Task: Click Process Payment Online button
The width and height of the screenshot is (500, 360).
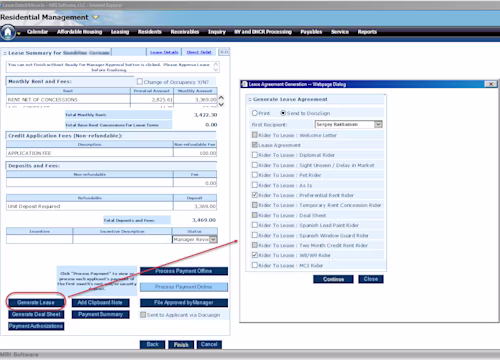Action: (184, 287)
